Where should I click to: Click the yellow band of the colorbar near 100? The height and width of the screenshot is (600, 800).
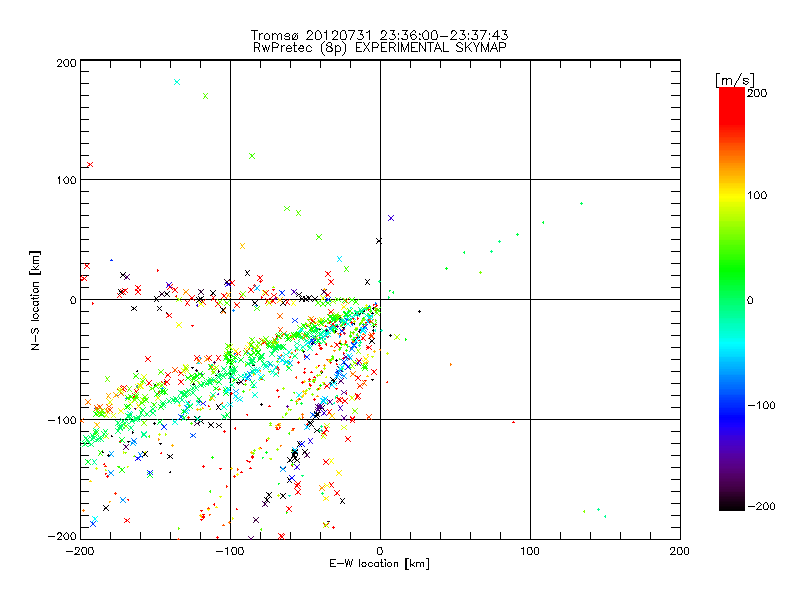(x=732, y=196)
